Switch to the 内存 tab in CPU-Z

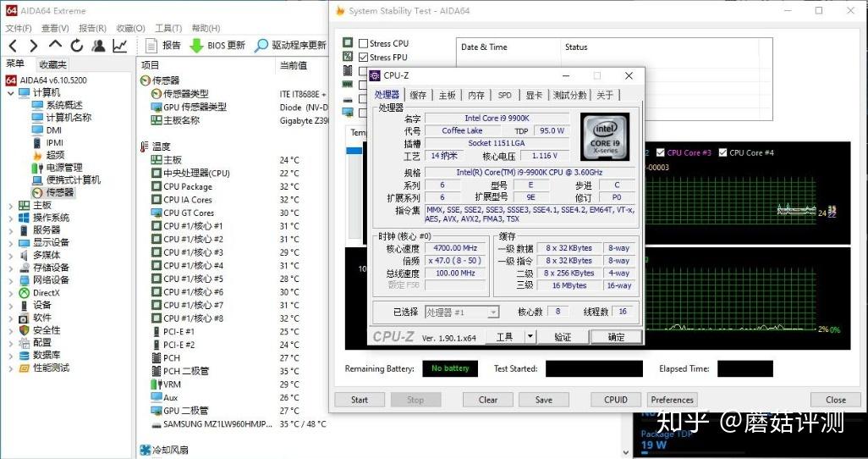click(476, 95)
